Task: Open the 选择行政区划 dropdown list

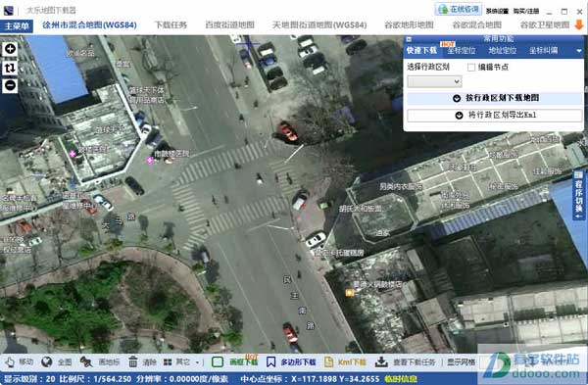Action: [434, 81]
